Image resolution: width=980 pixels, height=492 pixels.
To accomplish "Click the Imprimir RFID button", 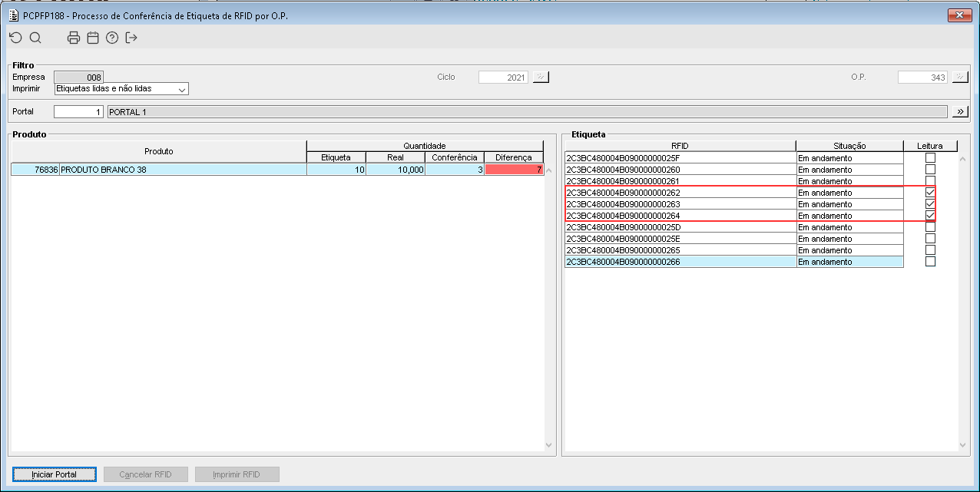I will pyautogui.click(x=237, y=474).
